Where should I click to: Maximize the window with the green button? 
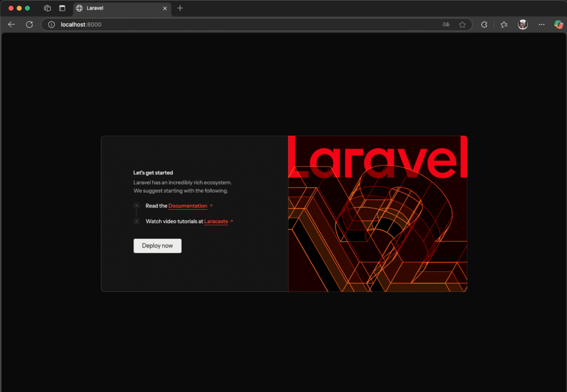[28, 8]
